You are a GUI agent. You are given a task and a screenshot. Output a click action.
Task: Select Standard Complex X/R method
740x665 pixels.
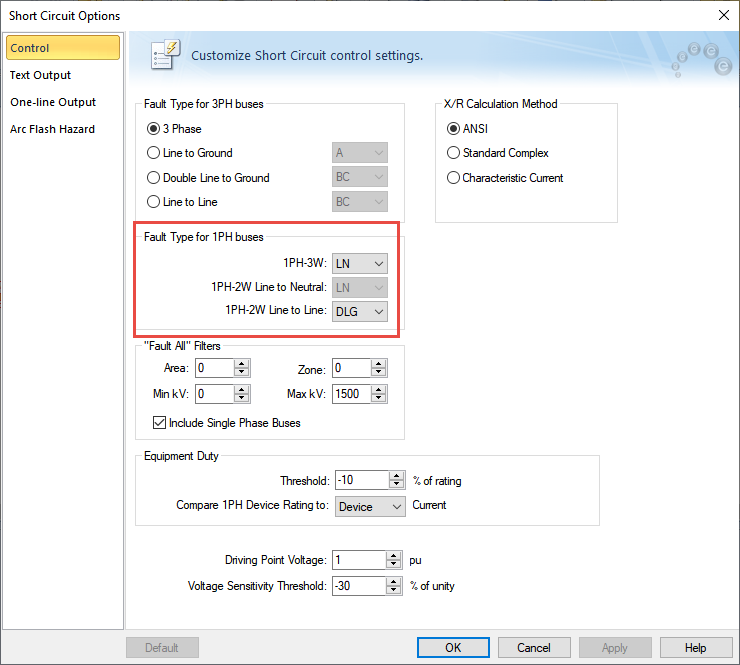pyautogui.click(x=454, y=153)
